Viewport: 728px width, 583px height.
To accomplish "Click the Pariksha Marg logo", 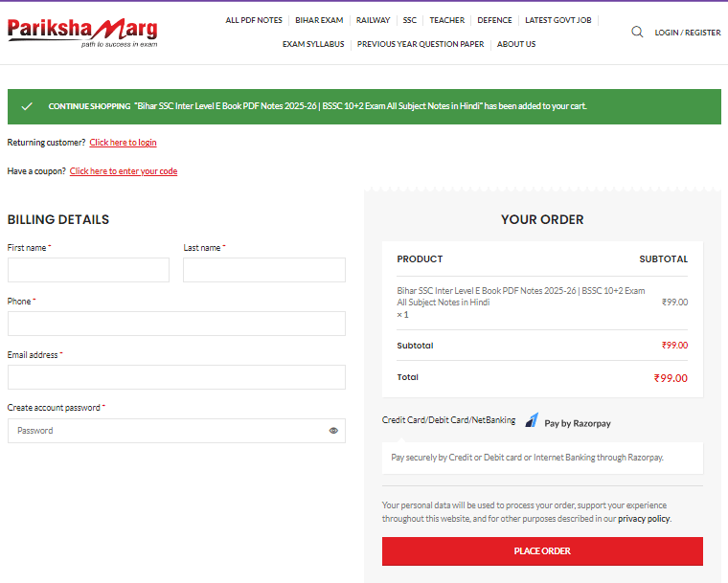I will coord(82,32).
